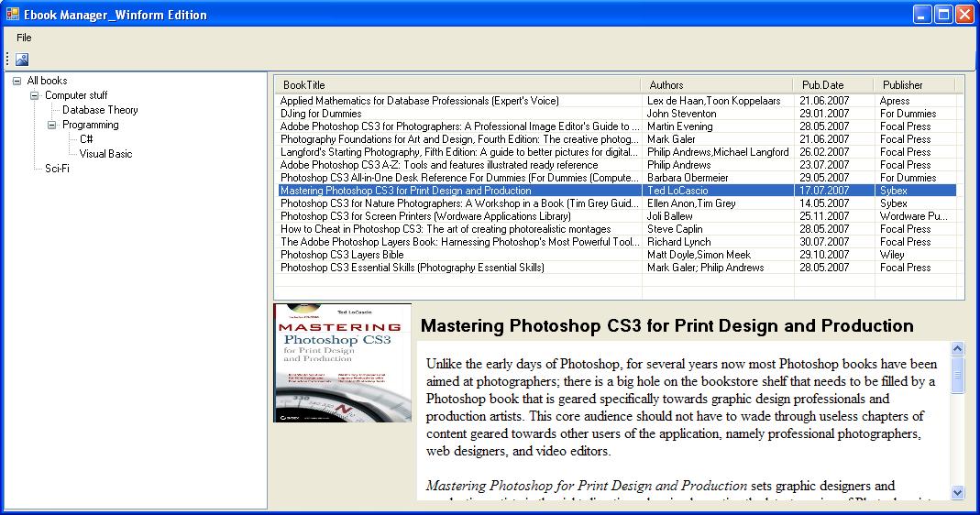Collapse the All books tree node

point(17,81)
